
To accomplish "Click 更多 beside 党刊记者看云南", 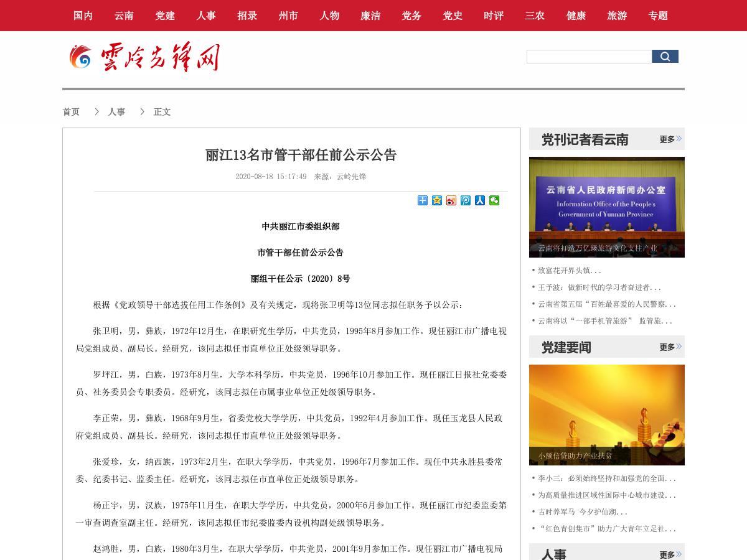I will click(x=667, y=139).
